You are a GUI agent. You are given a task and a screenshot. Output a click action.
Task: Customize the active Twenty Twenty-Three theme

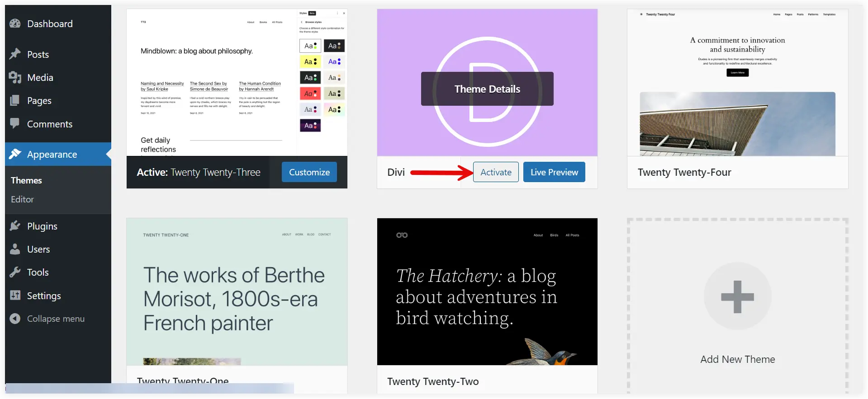309,172
